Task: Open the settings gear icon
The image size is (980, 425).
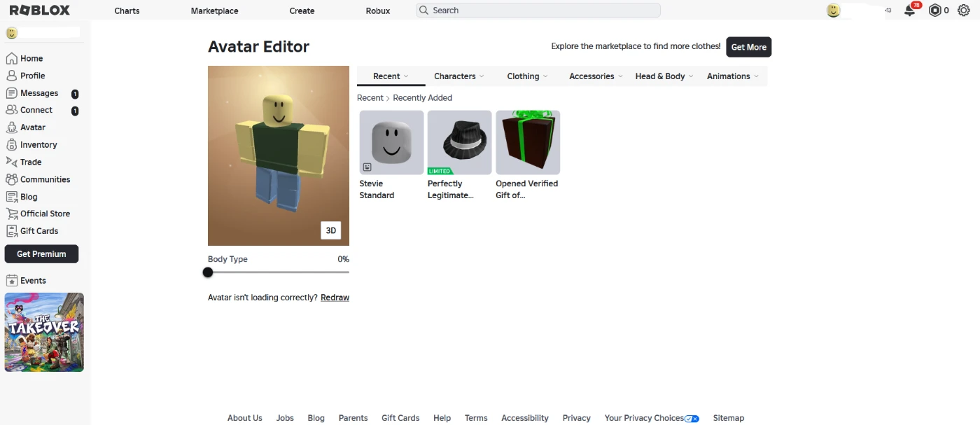Action: 963,11
